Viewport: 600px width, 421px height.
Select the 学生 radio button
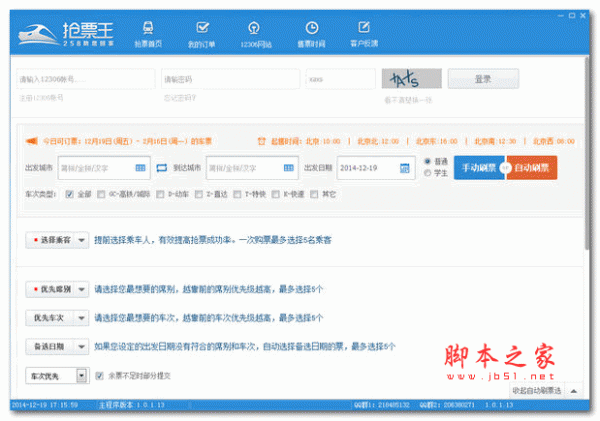point(429,173)
